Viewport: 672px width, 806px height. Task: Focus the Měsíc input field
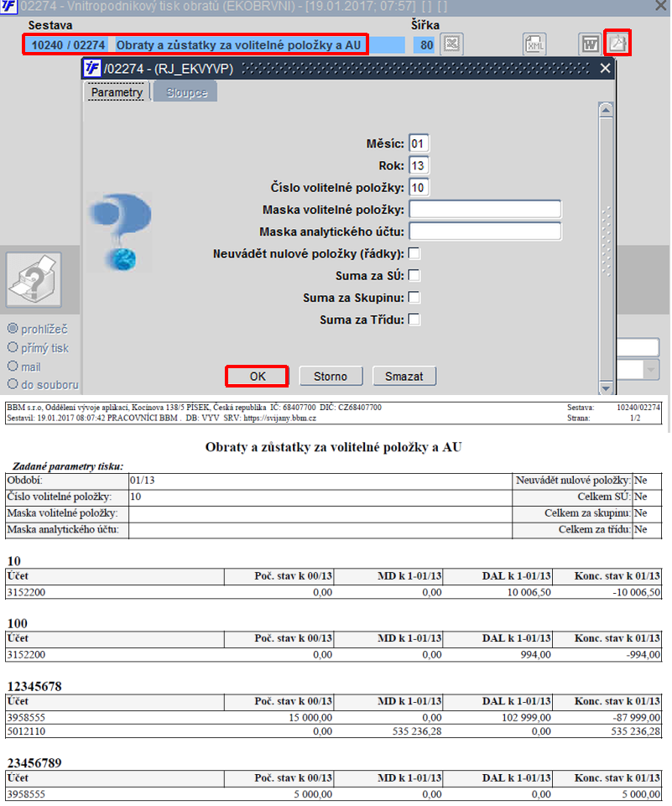point(419,143)
